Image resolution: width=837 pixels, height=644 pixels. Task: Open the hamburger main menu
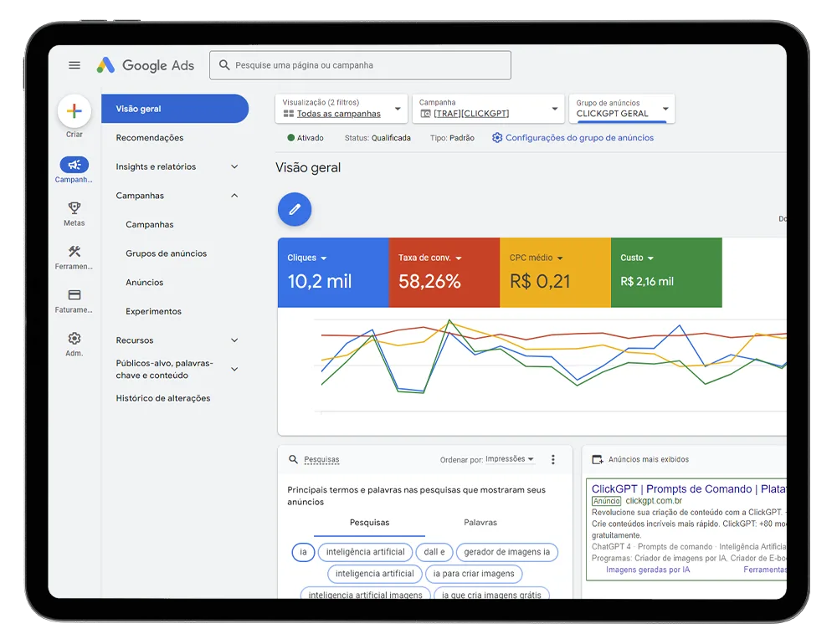(74, 65)
